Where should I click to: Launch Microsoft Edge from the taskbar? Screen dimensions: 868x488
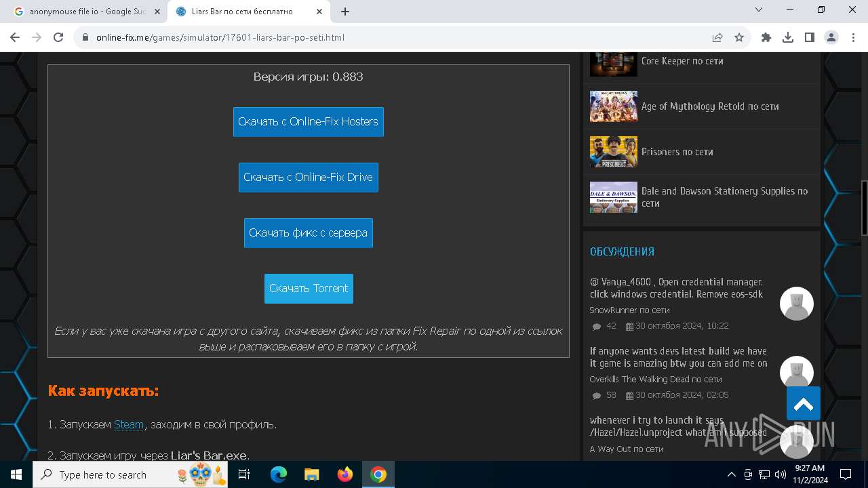tap(279, 474)
